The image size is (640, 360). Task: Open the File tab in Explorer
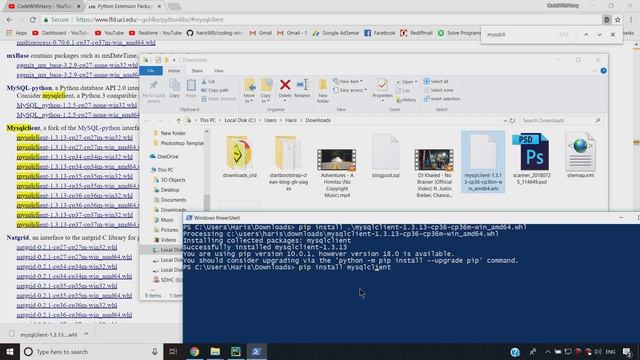point(151,71)
